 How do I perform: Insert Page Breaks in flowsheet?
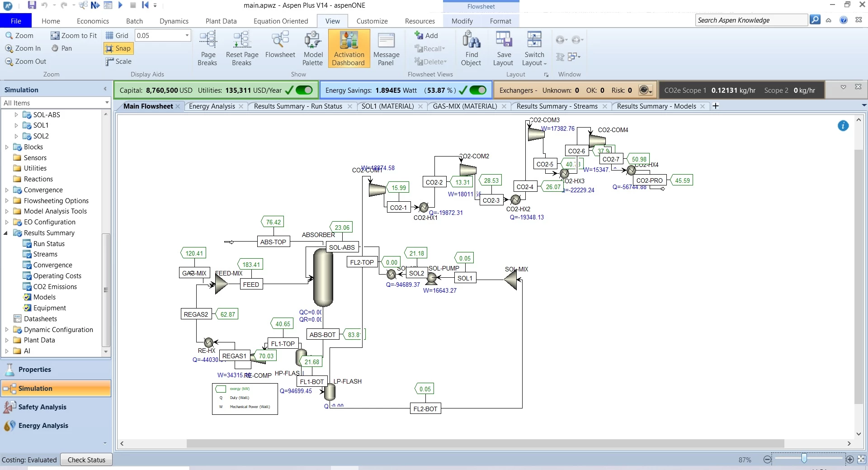[208, 48]
